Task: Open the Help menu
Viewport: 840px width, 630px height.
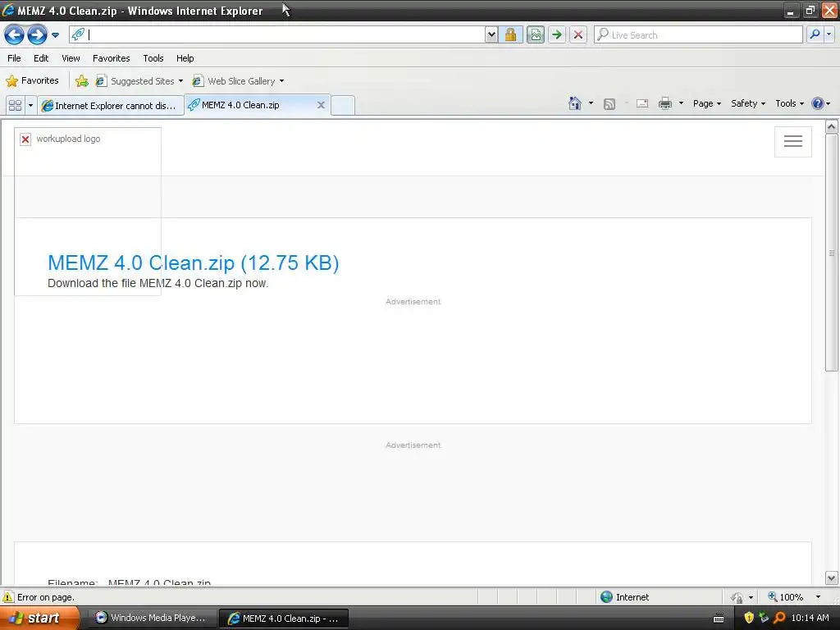Action: pos(185,58)
